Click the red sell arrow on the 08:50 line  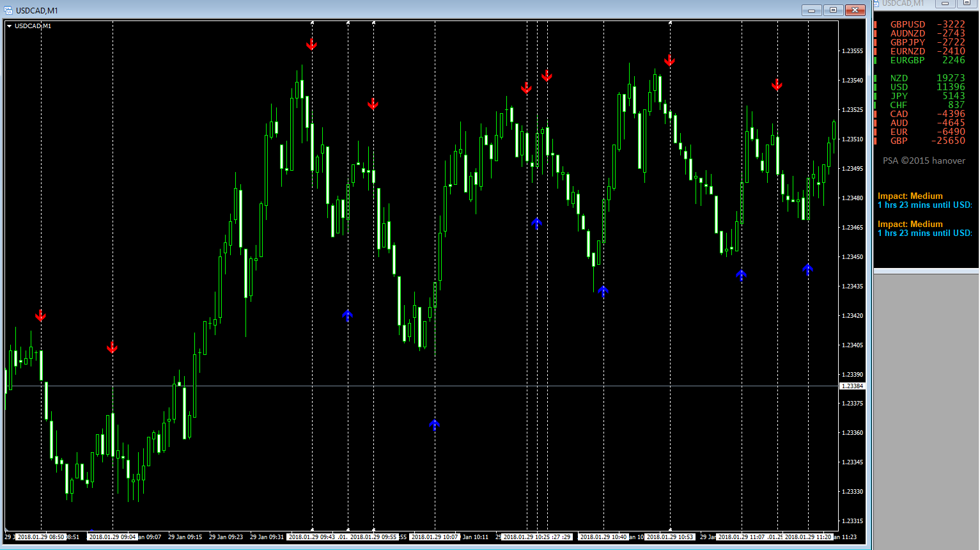41,316
